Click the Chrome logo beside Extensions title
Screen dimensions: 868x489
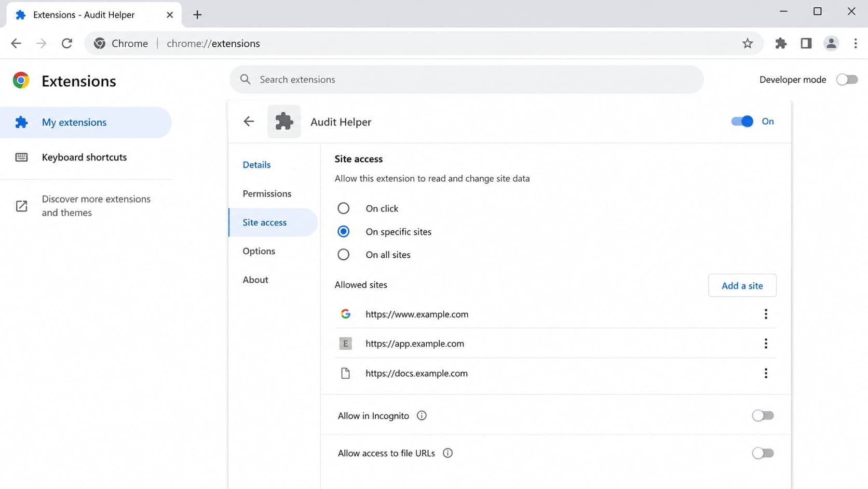tap(21, 80)
